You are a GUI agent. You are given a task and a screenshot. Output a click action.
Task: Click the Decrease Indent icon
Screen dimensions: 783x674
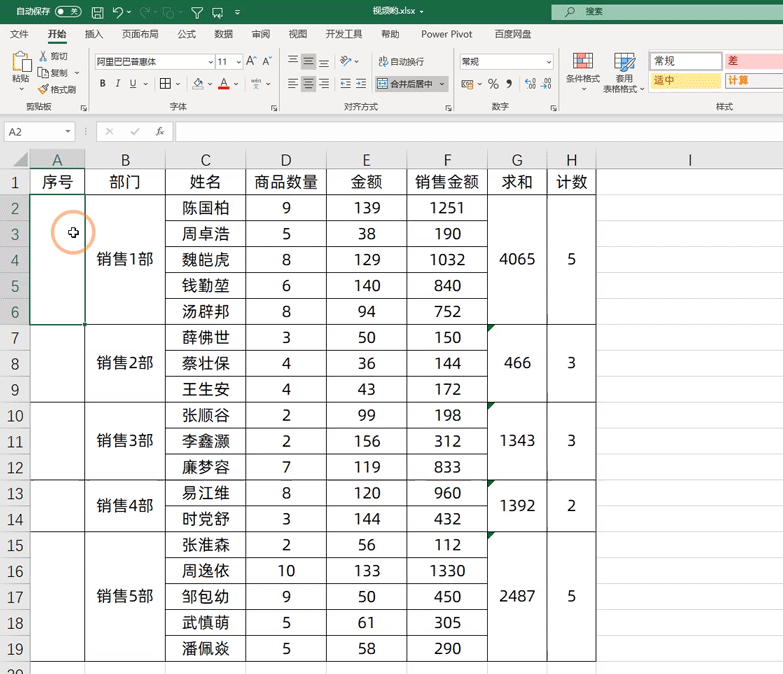pos(346,83)
